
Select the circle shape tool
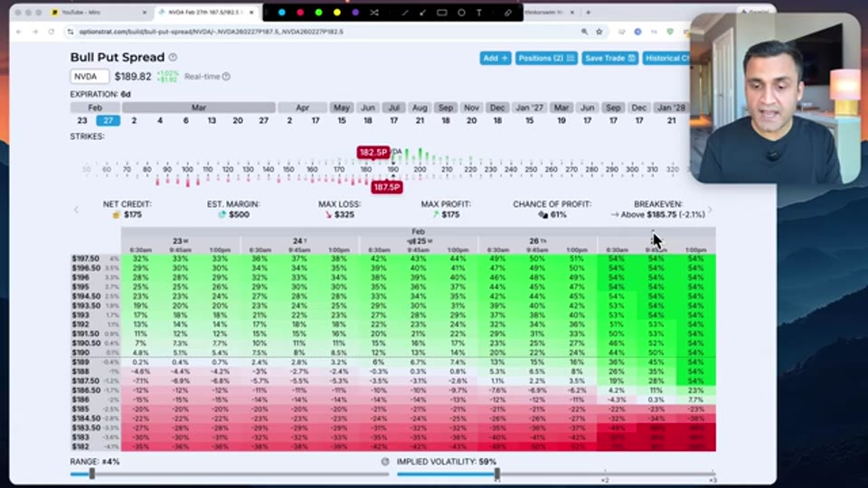[461, 12]
